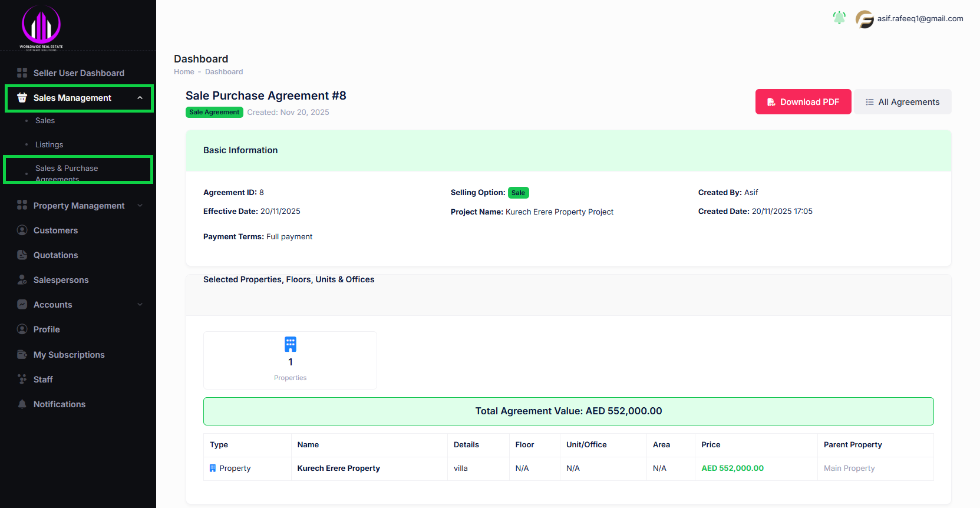Collapse the Sales Management chevron

140,98
